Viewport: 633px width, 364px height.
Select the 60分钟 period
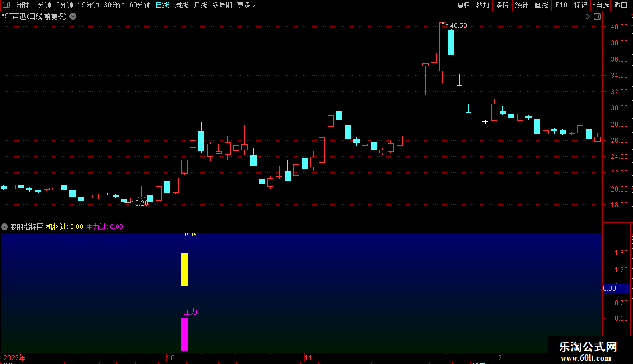tap(140, 5)
